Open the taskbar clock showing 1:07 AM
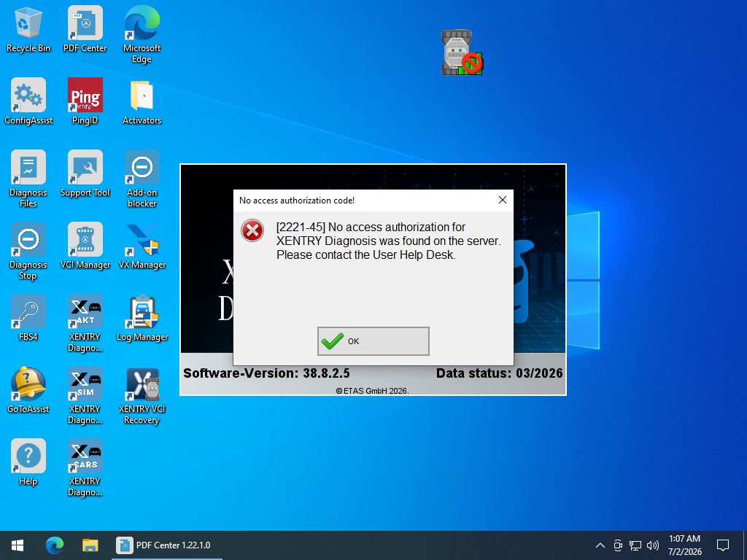Viewport: 747px width, 560px height. point(684,545)
